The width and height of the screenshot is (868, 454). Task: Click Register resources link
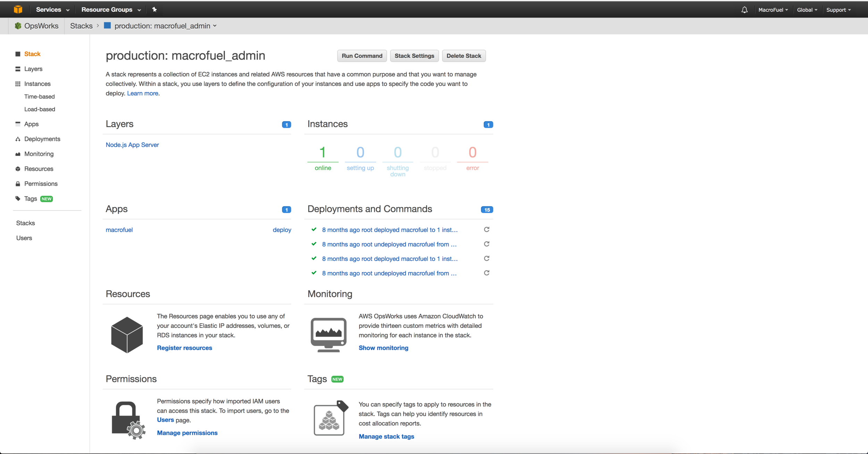pyautogui.click(x=184, y=348)
